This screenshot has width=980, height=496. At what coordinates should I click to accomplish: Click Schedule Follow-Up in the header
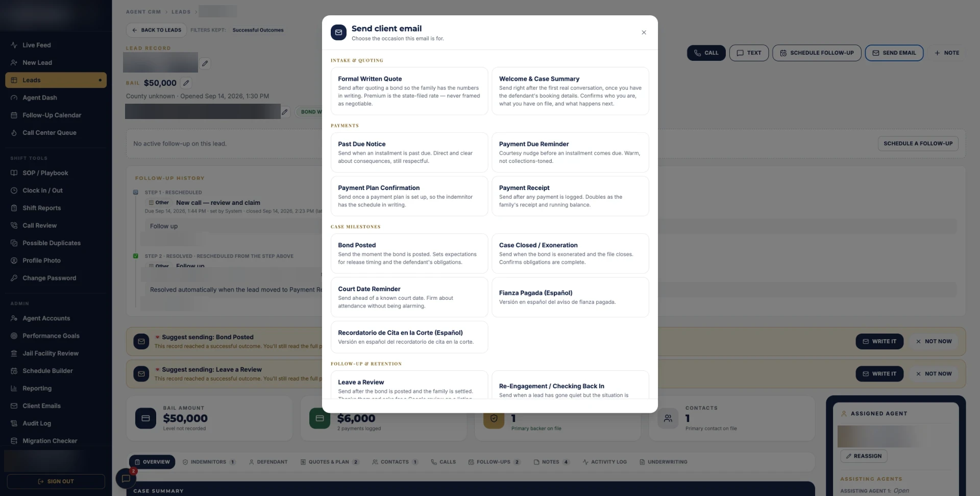pyautogui.click(x=817, y=53)
